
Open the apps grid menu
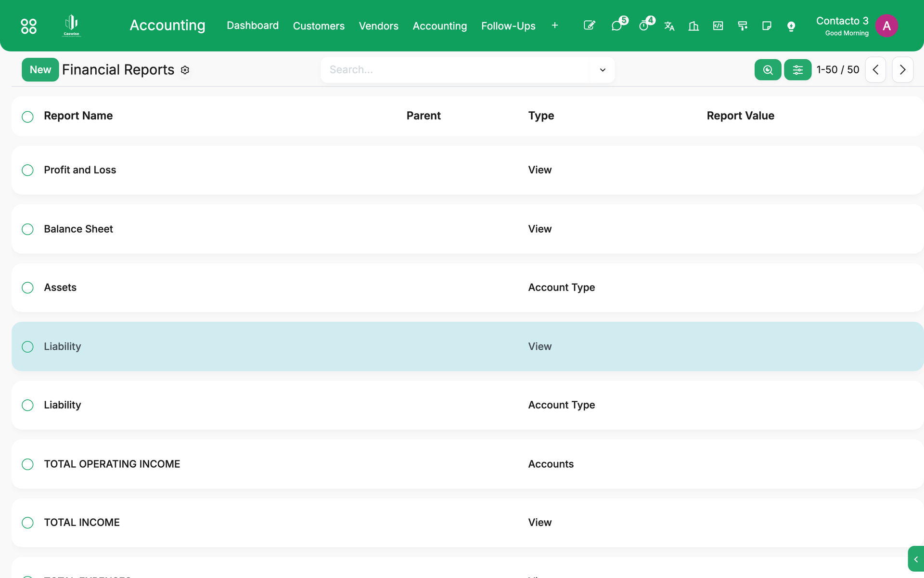point(29,26)
